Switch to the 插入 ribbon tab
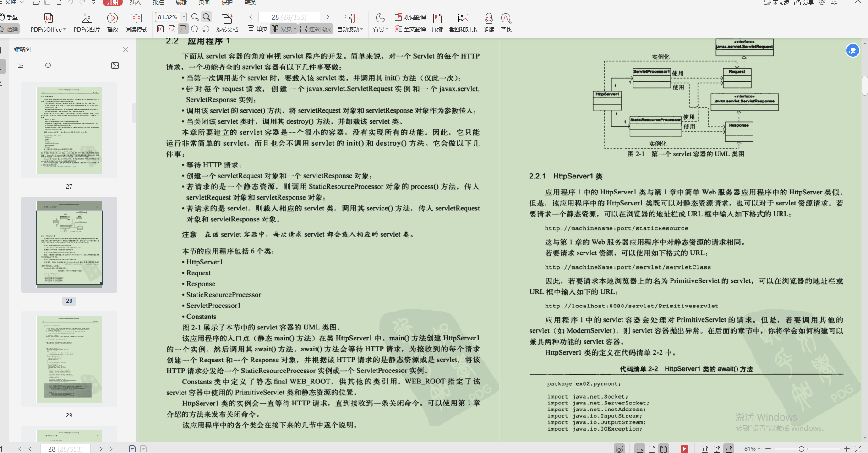 136,2
